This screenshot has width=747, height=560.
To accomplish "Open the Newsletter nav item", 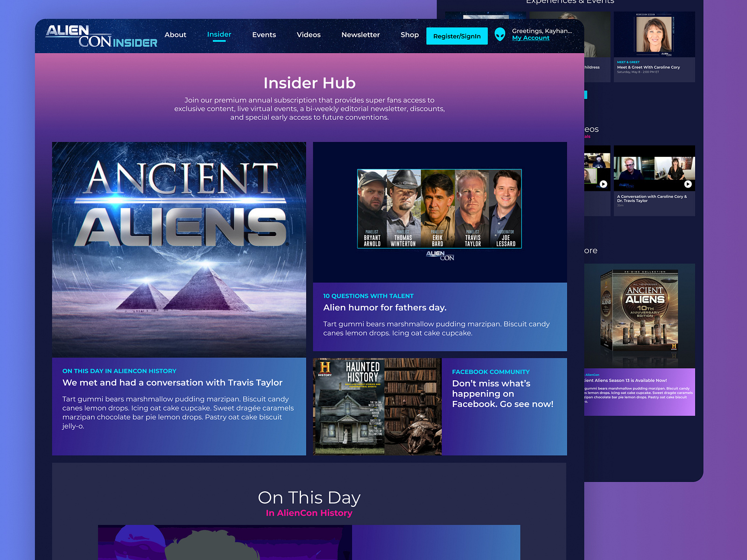I will pos(360,35).
